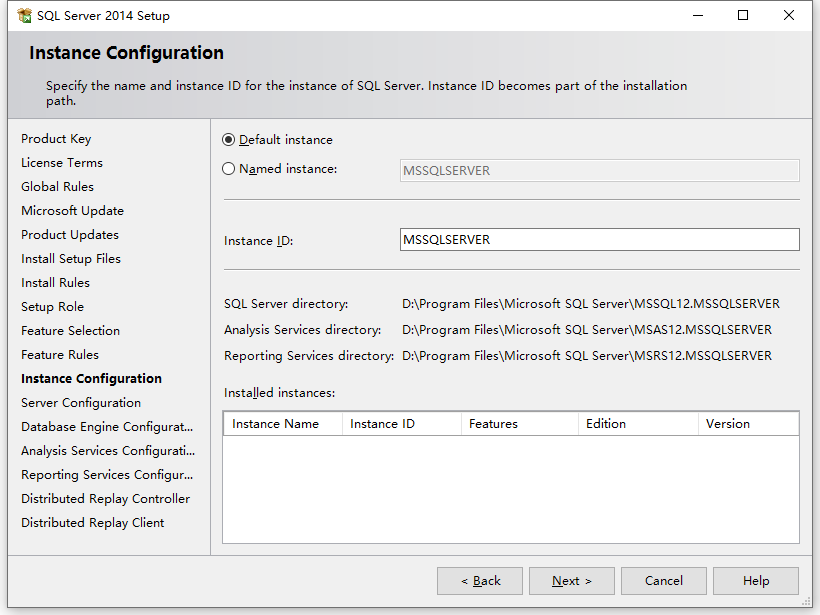820x615 pixels.
Task: Click the Installed instances label
Action: point(280,393)
